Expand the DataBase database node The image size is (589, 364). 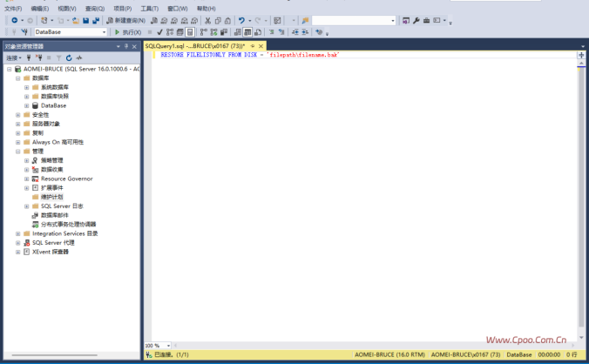26,106
